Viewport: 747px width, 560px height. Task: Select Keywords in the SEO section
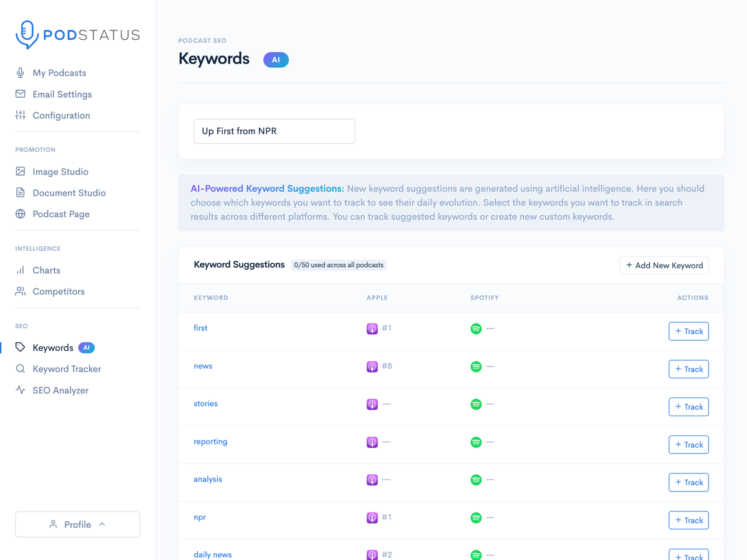pyautogui.click(x=53, y=347)
